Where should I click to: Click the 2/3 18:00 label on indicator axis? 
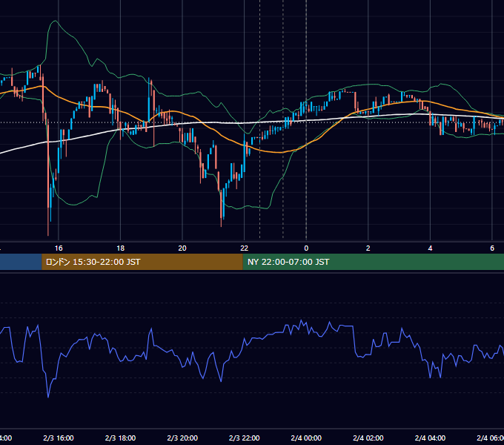point(121,438)
